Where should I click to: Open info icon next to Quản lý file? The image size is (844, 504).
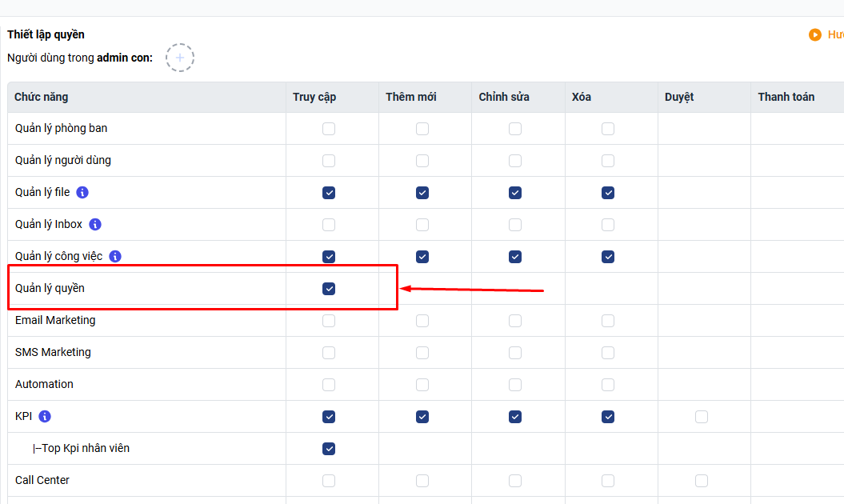(82, 193)
